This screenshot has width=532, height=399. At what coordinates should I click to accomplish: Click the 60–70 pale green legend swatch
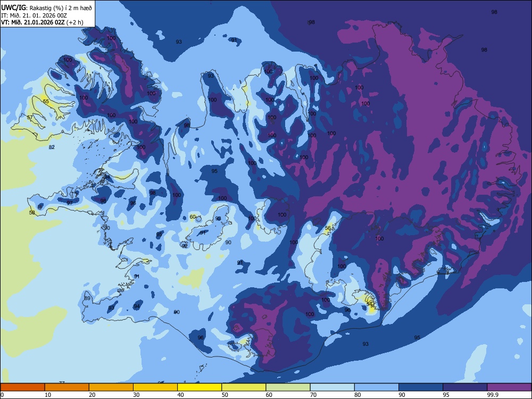(x=288, y=387)
